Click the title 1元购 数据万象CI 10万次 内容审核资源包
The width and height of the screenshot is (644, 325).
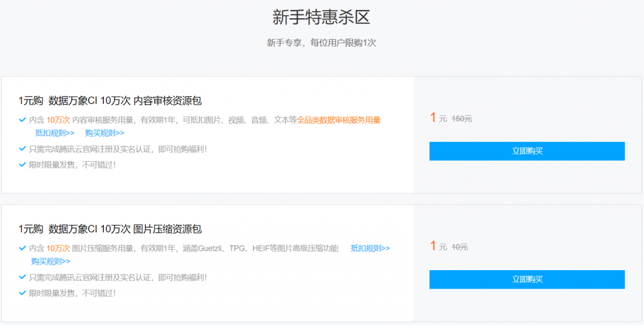coord(110,101)
